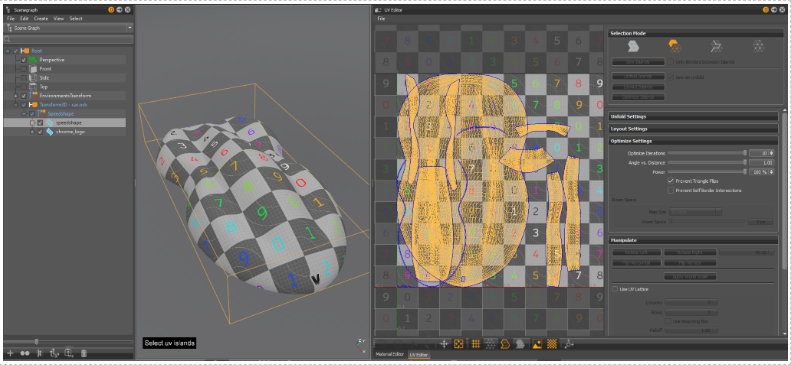Expand the Layout Settings section
Viewport: 791px width, 365px height.
point(693,129)
